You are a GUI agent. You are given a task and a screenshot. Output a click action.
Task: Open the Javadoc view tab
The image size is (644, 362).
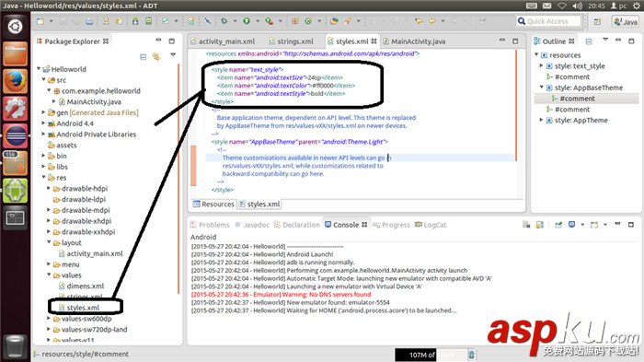252,225
